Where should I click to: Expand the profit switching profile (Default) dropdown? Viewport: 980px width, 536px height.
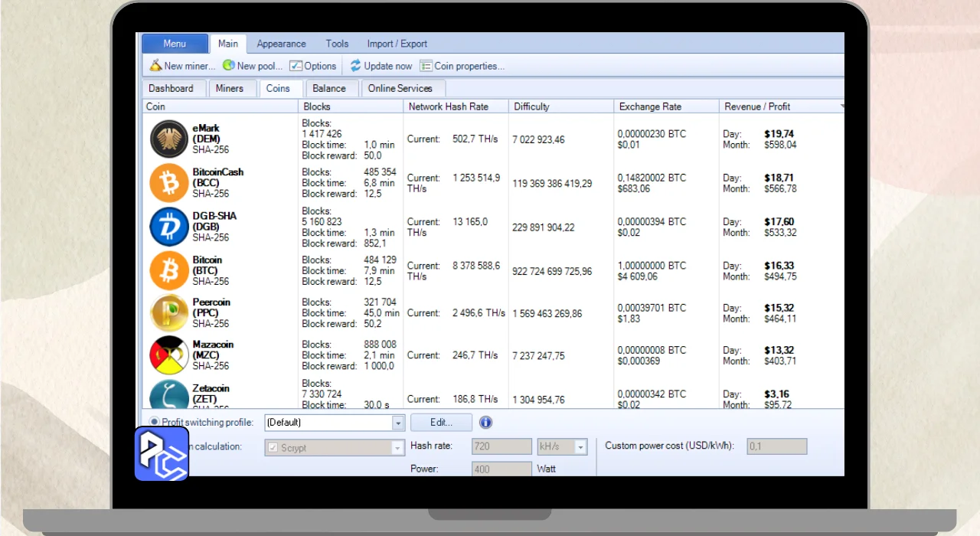coord(398,423)
